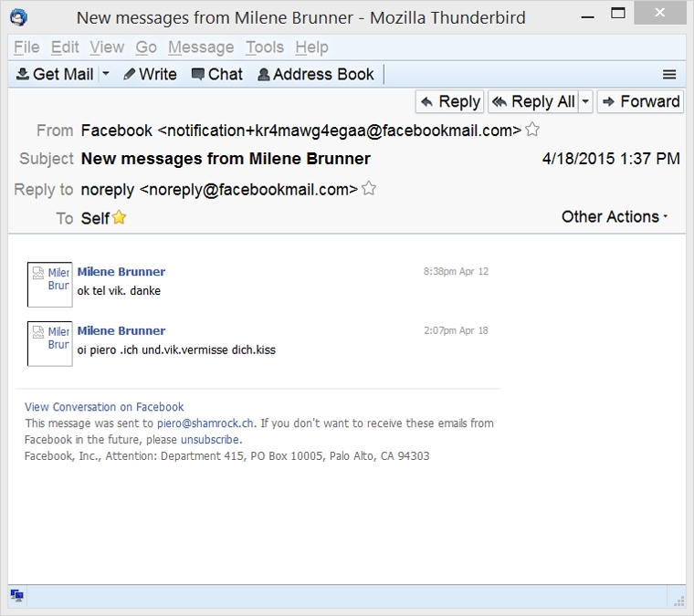Image resolution: width=694 pixels, height=616 pixels.
Task: Click View Conversation on Facebook link
Action: pos(104,407)
